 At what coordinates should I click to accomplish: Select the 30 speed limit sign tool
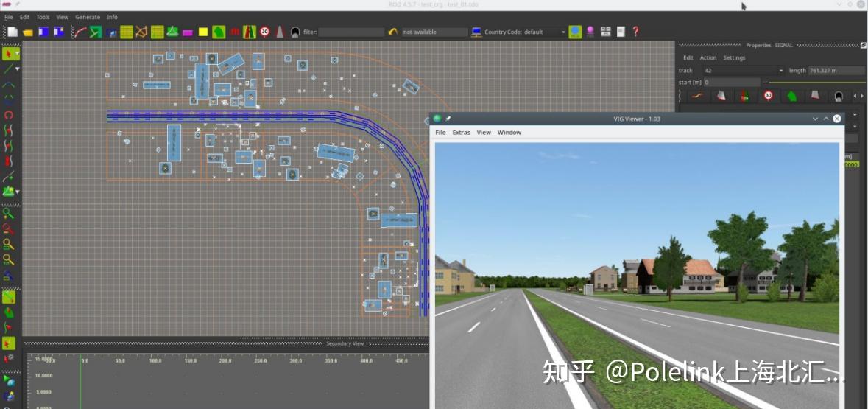click(264, 32)
